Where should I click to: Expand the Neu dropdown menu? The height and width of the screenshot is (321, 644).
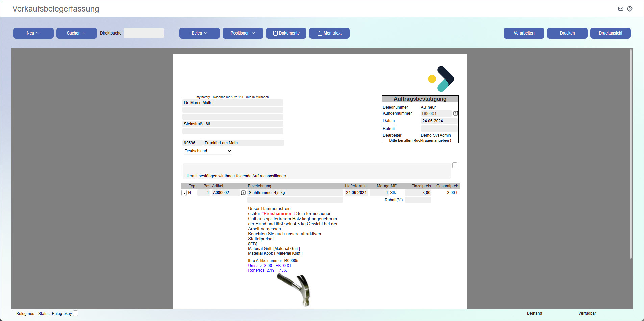click(x=33, y=33)
